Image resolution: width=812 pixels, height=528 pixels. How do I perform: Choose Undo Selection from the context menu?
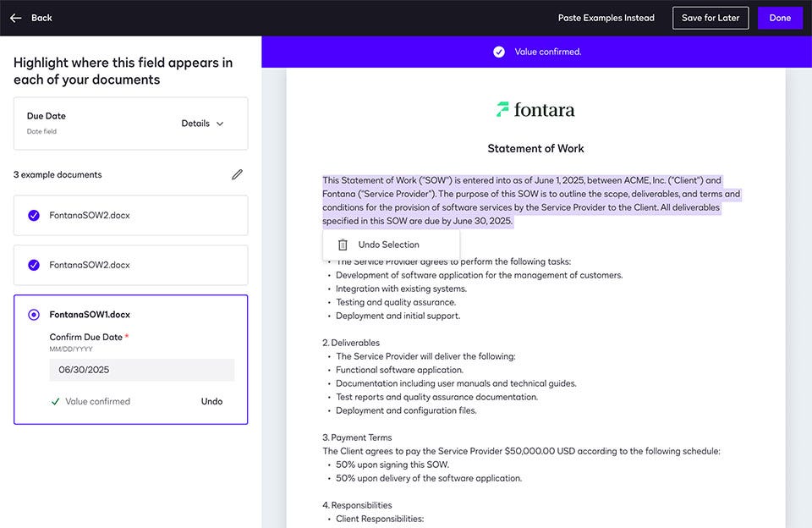pos(390,244)
